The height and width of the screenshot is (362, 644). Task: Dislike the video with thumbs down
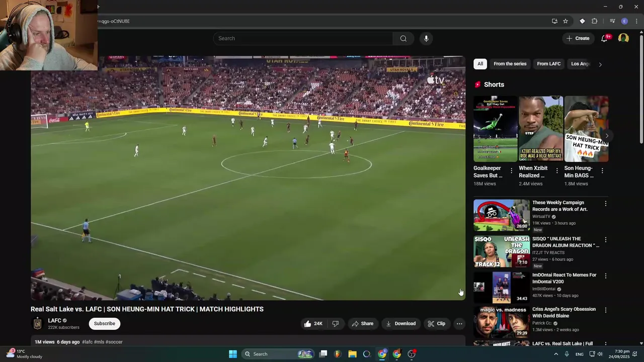[336, 324]
